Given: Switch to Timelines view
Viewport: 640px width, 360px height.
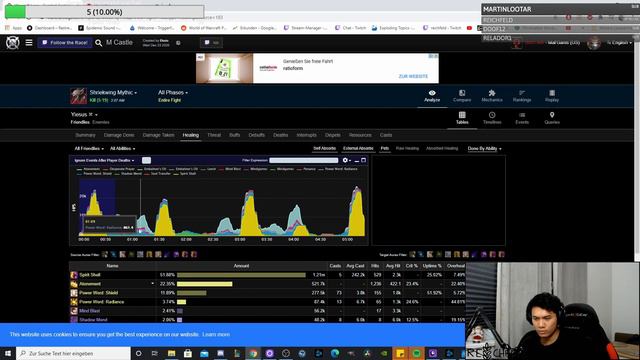Looking at the screenshot, I should click(492, 118).
